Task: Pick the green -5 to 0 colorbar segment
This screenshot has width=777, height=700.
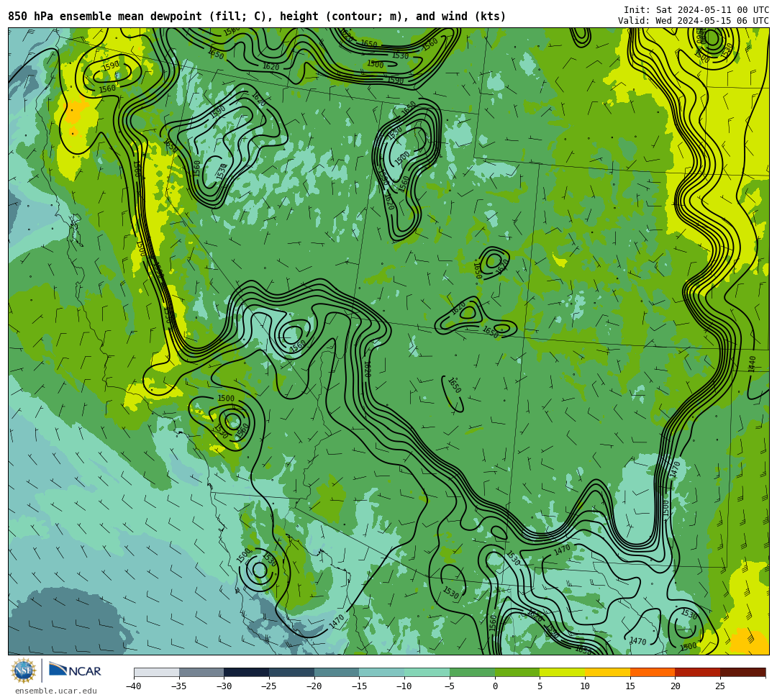Action: point(472,672)
